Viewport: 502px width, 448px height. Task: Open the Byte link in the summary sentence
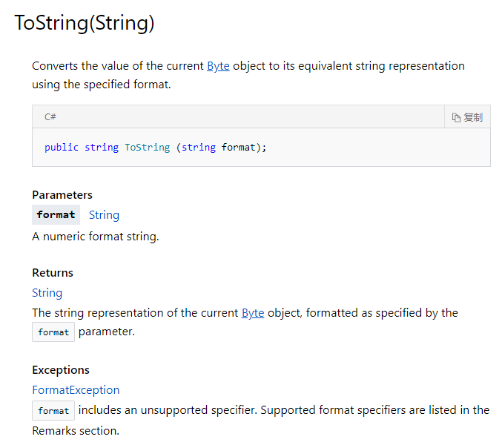point(218,66)
